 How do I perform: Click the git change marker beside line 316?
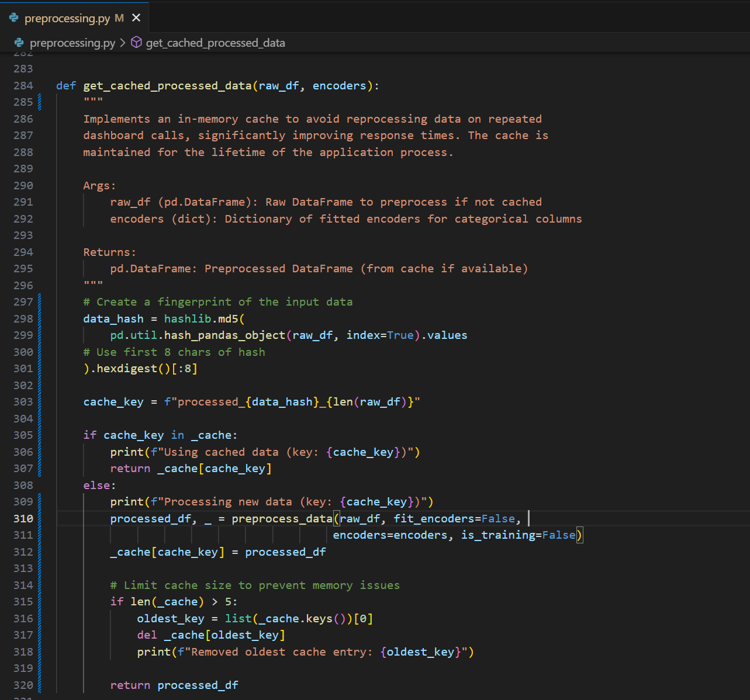tap(39, 619)
